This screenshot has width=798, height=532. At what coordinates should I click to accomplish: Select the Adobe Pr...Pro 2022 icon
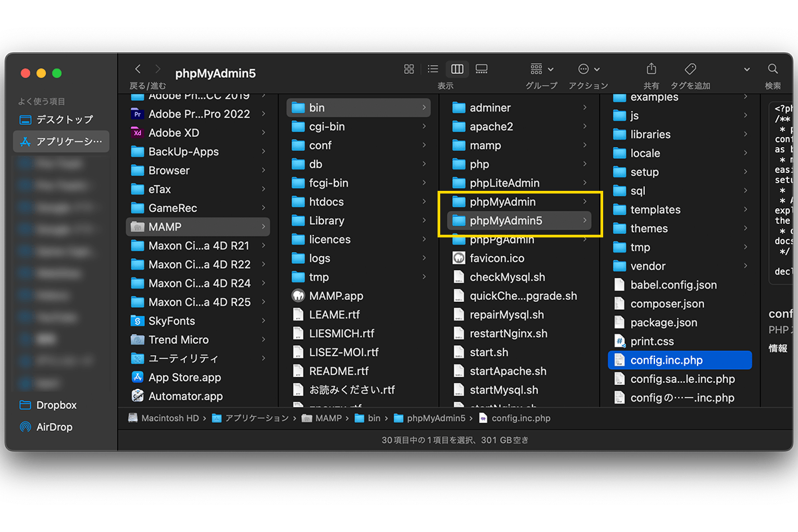(x=138, y=114)
